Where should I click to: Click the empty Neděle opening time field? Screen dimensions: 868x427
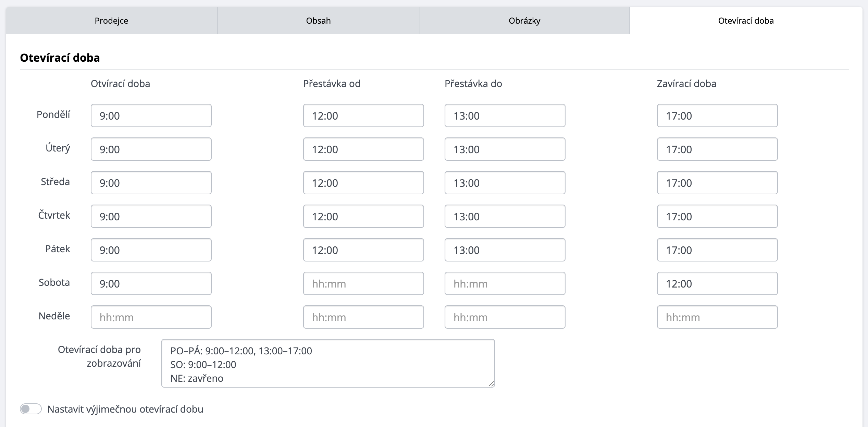pyautogui.click(x=151, y=317)
